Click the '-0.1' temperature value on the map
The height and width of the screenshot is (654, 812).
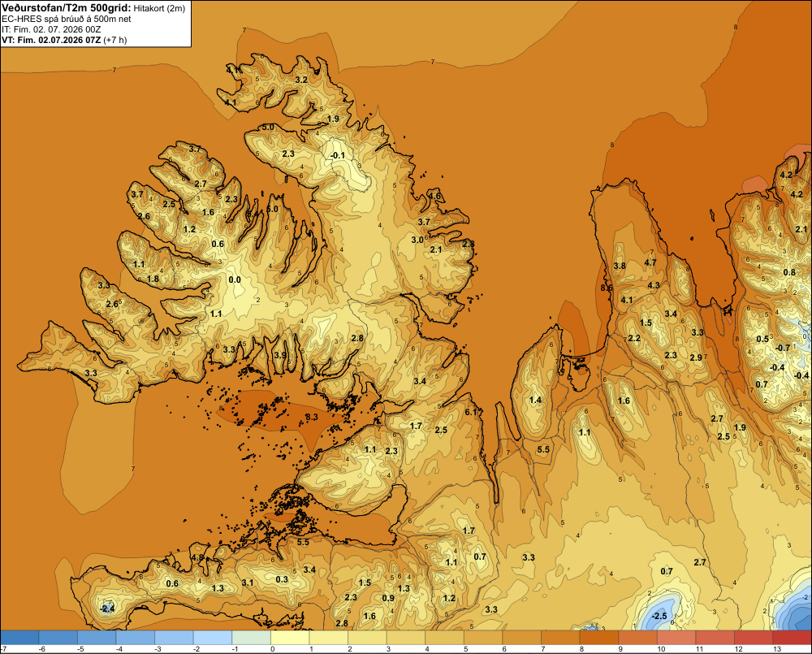(338, 155)
